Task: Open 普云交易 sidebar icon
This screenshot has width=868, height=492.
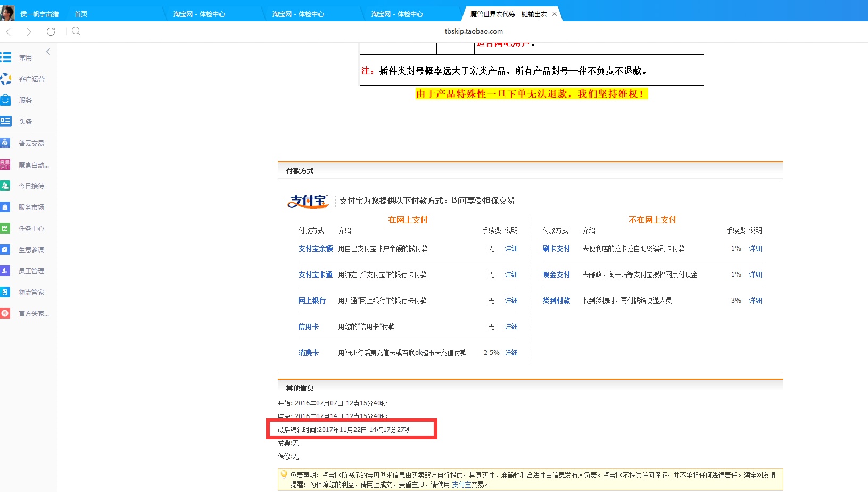Action: pos(5,143)
